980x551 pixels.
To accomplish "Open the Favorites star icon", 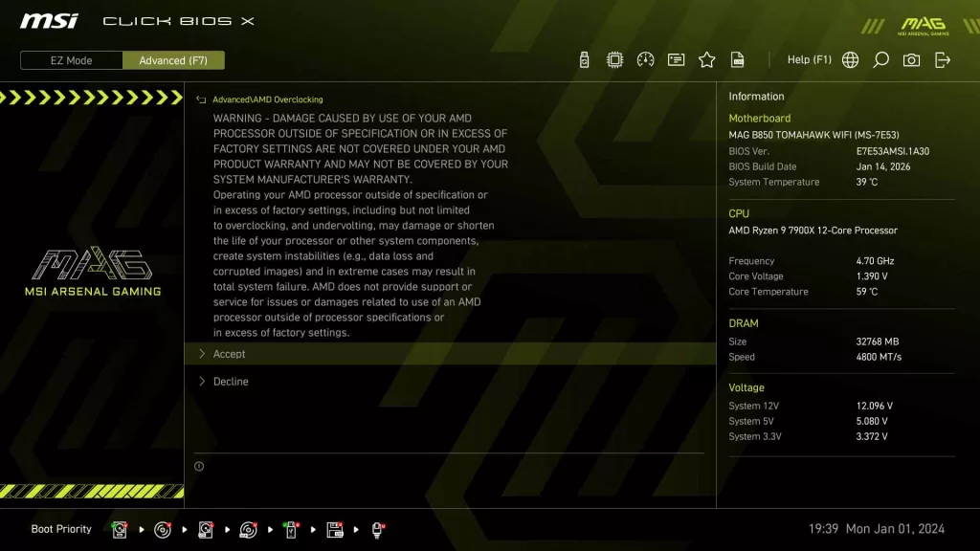I will click(x=706, y=59).
